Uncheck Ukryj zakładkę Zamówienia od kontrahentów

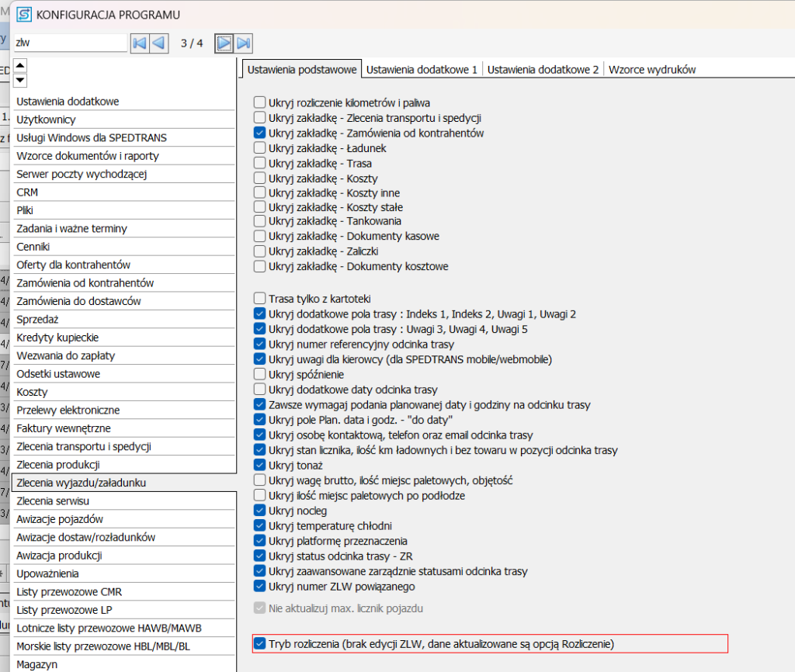click(x=259, y=133)
